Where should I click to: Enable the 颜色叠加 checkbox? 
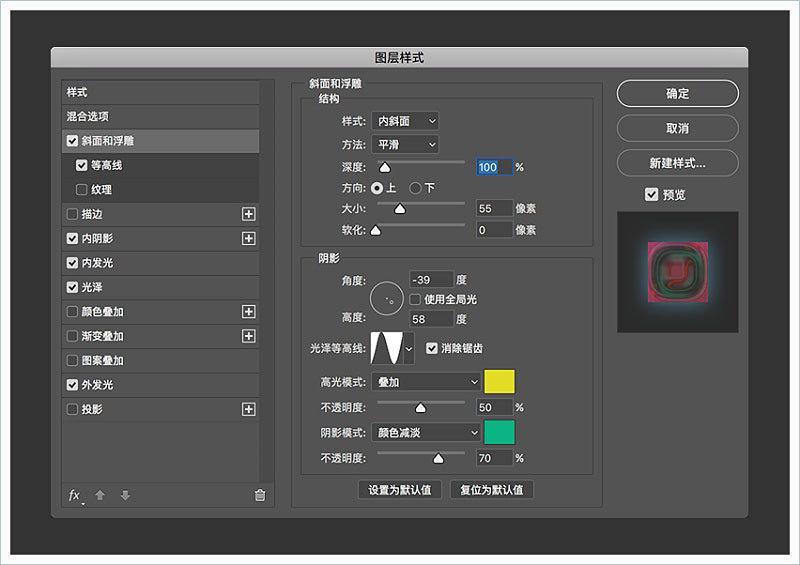(x=72, y=311)
